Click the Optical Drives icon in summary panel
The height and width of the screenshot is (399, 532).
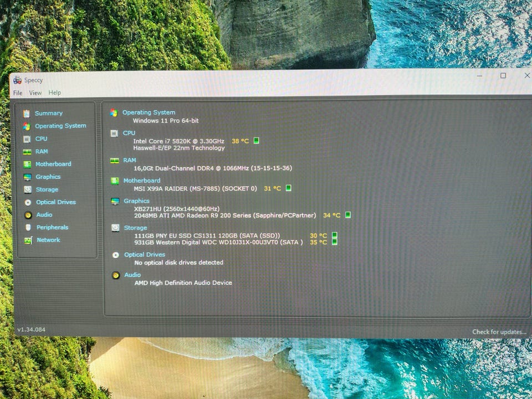116,255
